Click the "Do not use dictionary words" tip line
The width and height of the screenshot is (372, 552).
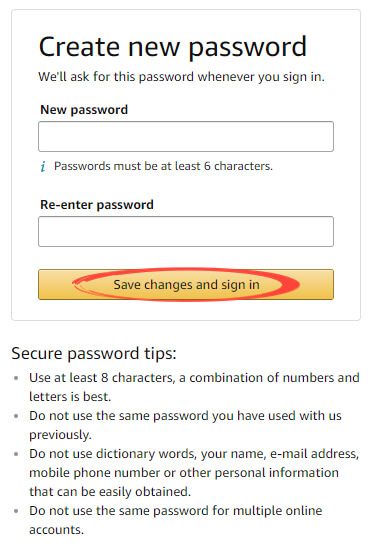tap(194, 454)
